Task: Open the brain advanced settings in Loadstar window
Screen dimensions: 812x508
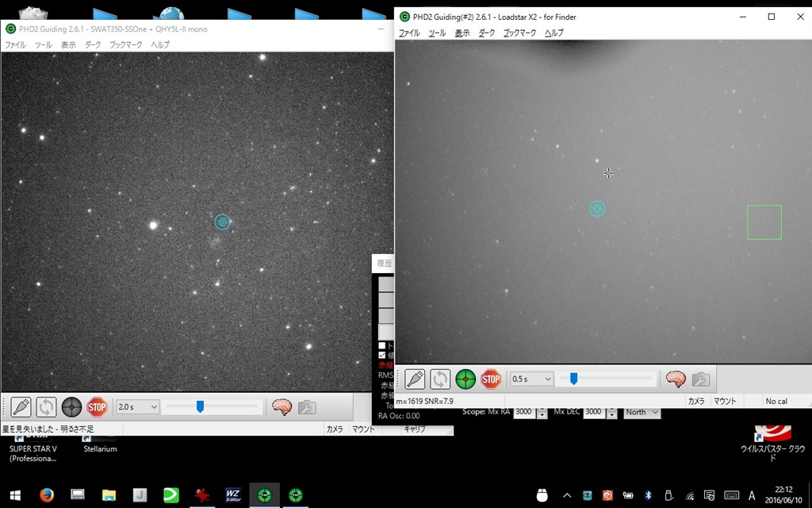Action: click(676, 379)
